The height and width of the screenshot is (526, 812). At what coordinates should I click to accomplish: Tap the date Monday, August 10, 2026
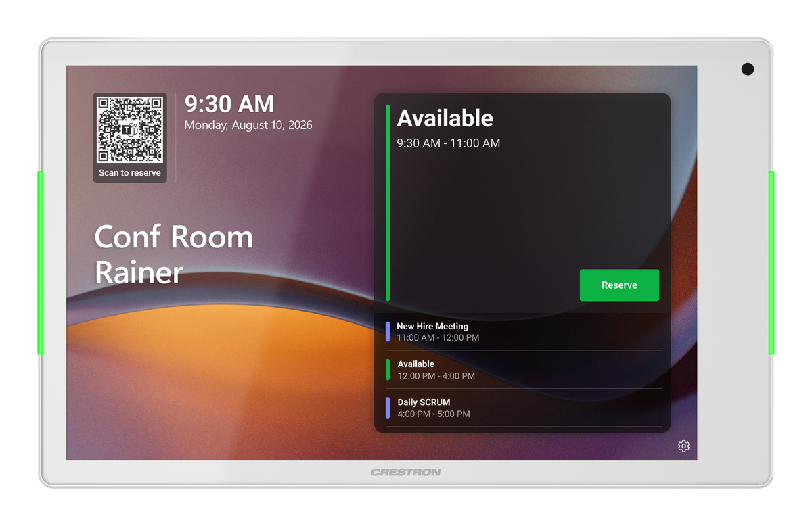pyautogui.click(x=248, y=125)
